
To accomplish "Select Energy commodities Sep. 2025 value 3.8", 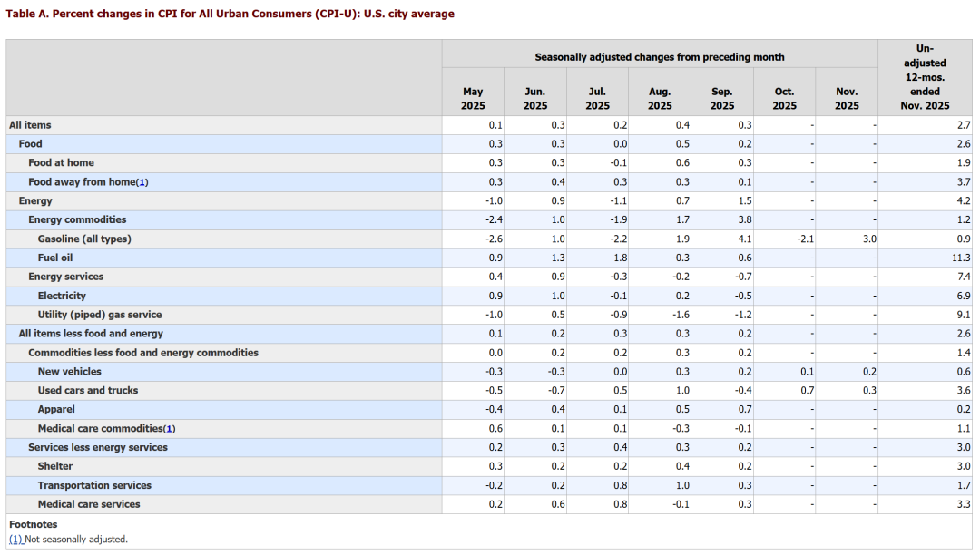I will [x=744, y=219].
